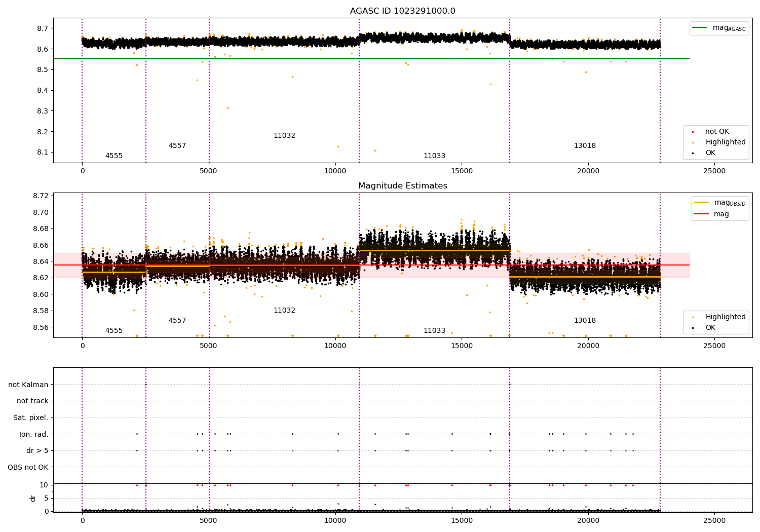Click the "dr > 5" row label

click(x=37, y=450)
